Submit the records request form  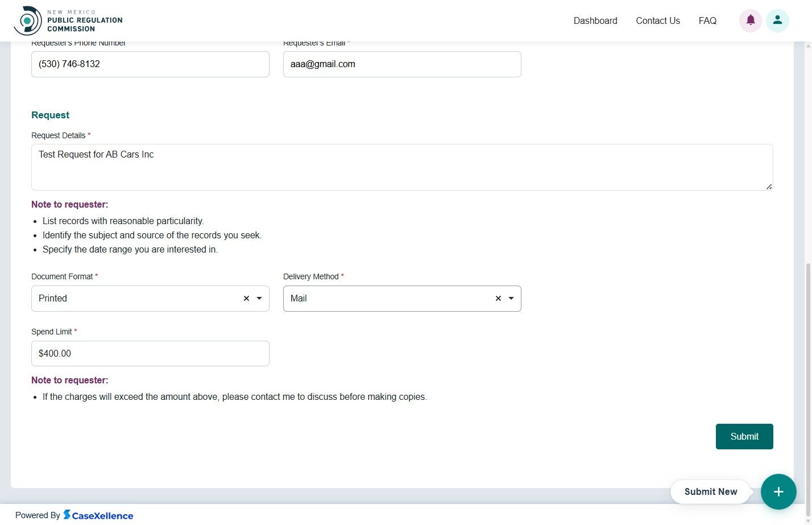pos(744,436)
